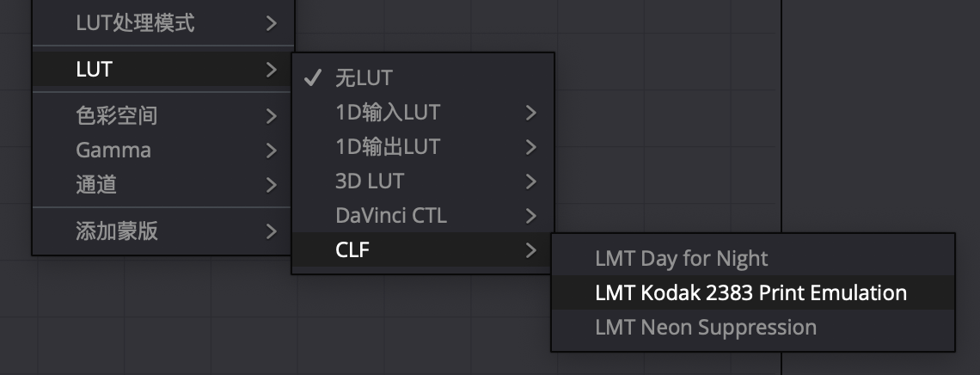Click the chevron arrow beside 色彩空间
980x375 pixels.
(272, 115)
